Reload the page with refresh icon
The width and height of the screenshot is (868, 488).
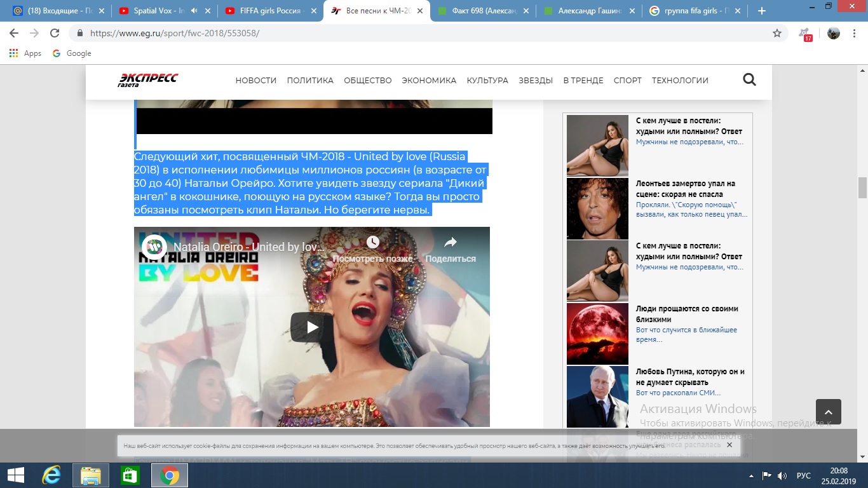click(x=55, y=33)
